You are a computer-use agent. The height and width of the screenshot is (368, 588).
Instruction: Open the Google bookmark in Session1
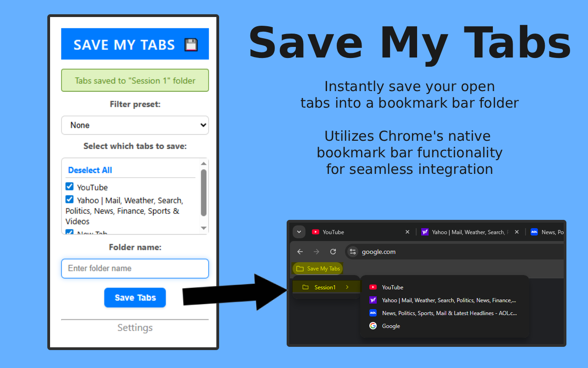click(x=444, y=326)
